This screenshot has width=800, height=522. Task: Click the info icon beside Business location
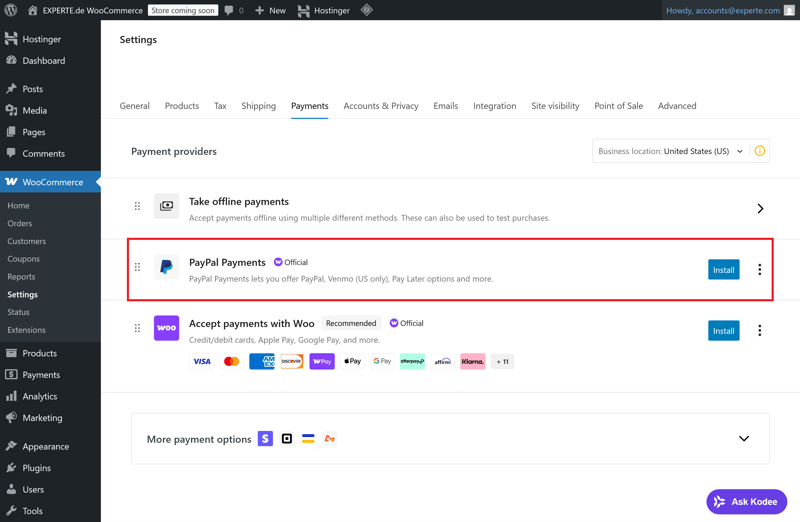[760, 151]
